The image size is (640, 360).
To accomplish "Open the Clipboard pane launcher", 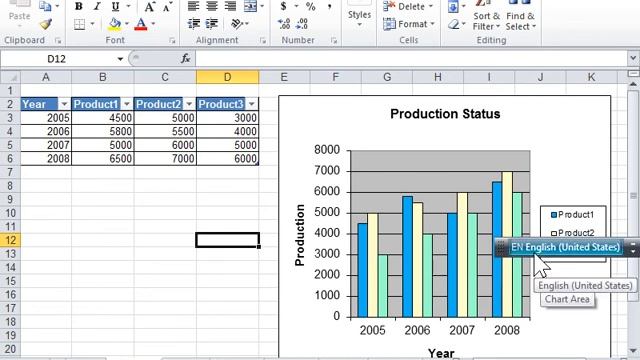I will [58, 40].
